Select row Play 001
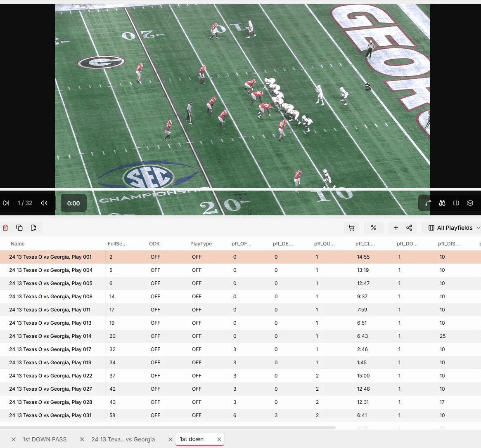This screenshot has width=481, height=448. pyautogui.click(x=240, y=257)
